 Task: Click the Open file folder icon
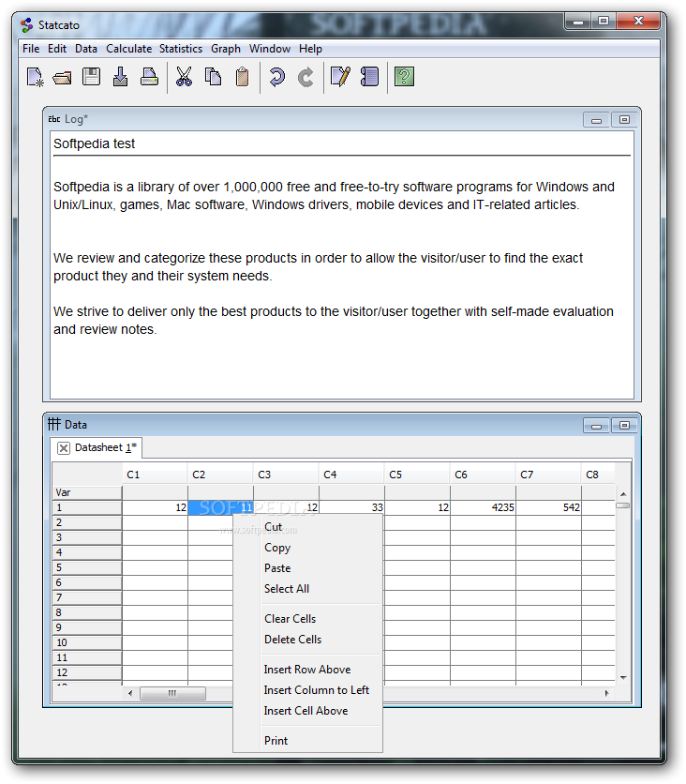pyautogui.click(x=63, y=78)
